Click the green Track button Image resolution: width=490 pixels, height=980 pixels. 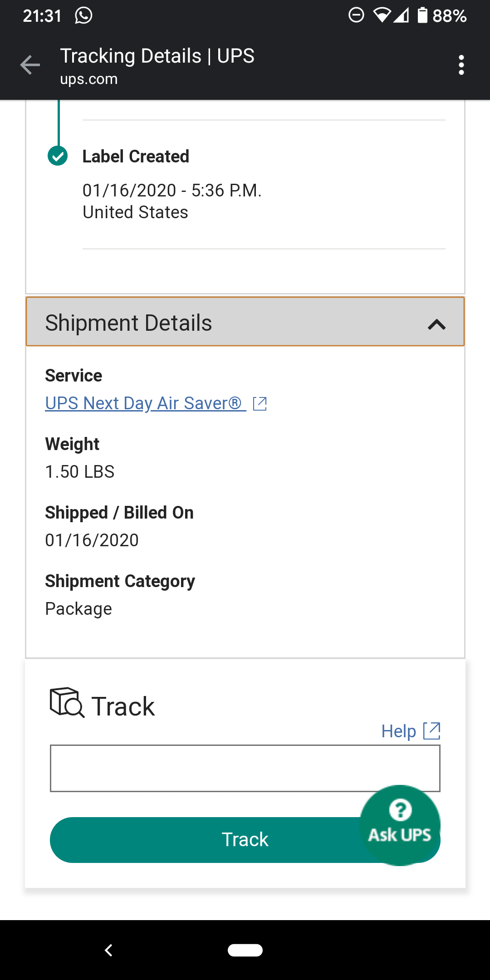(245, 840)
